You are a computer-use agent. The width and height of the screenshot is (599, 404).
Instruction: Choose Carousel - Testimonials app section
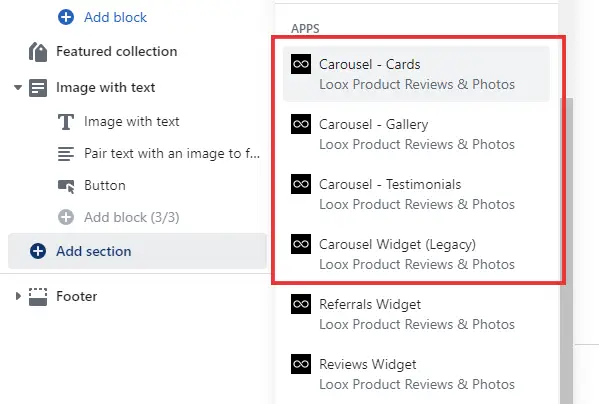point(416,194)
